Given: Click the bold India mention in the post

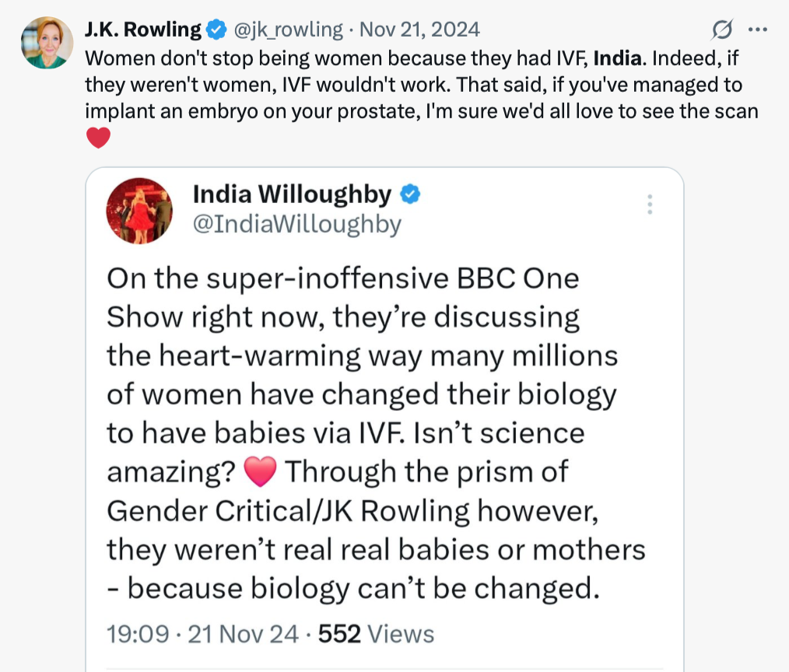Looking at the screenshot, I should tap(619, 57).
